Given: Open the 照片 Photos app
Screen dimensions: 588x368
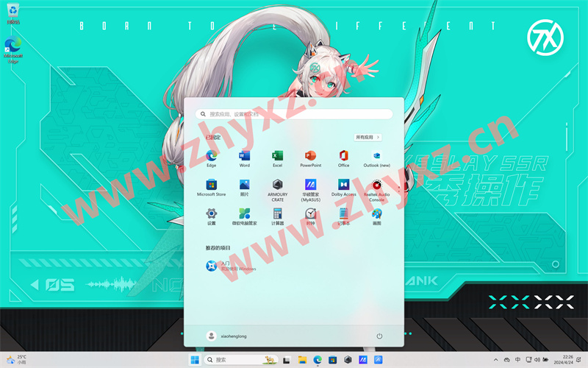Looking at the screenshot, I should 244,188.
